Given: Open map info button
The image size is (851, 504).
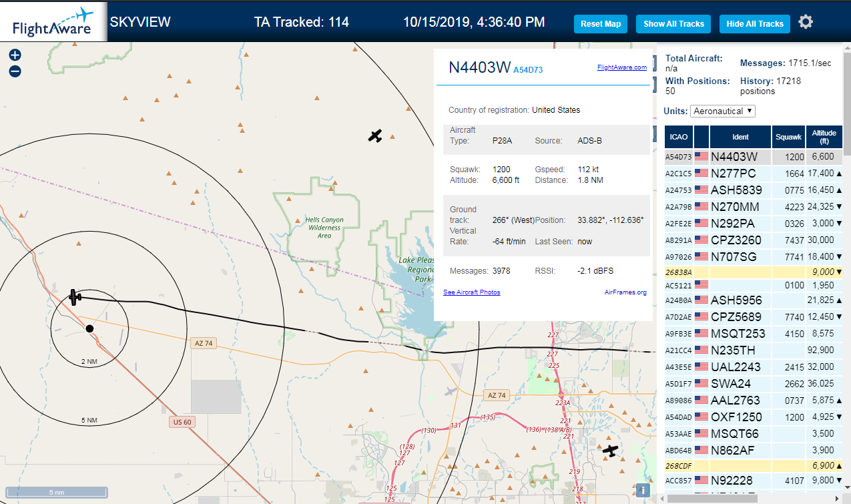Looking at the screenshot, I should (x=643, y=490).
